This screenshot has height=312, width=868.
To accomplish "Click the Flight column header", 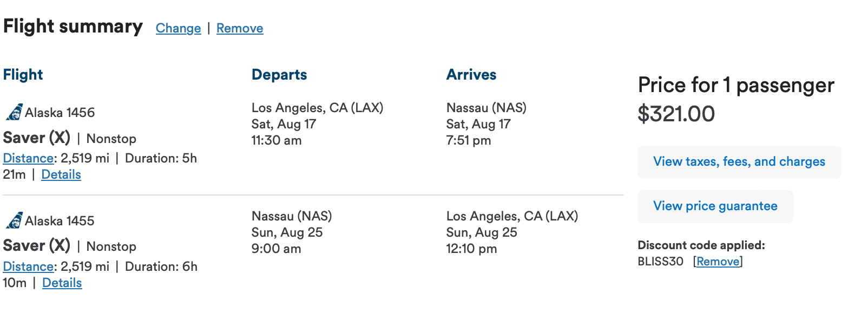I will [23, 75].
